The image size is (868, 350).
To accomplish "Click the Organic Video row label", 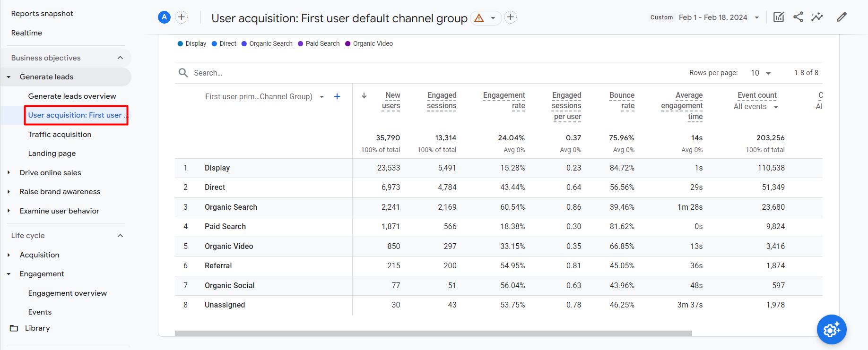I will pyautogui.click(x=229, y=247).
